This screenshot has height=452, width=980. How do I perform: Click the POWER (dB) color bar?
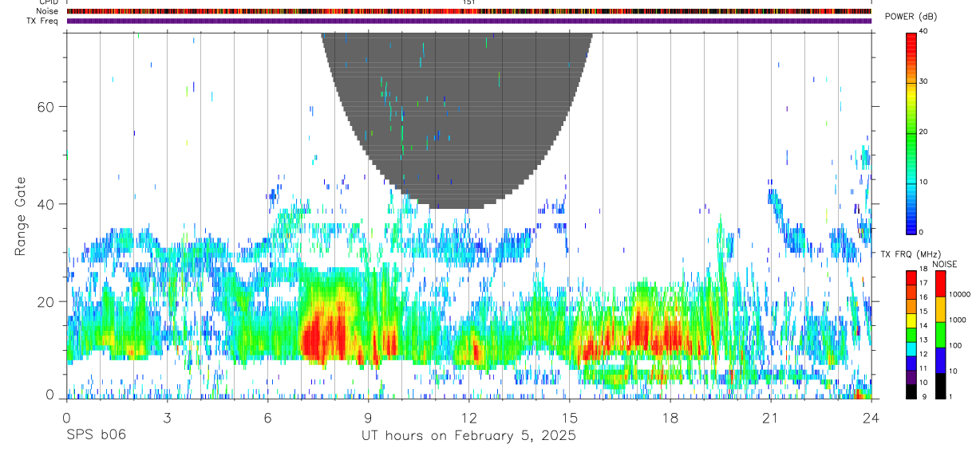click(x=911, y=132)
